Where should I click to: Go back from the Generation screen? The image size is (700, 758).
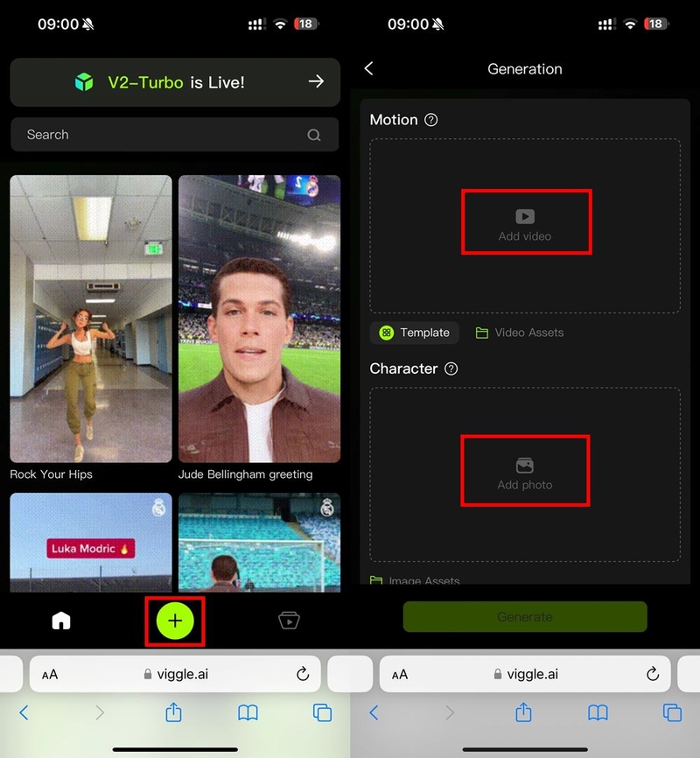click(369, 68)
